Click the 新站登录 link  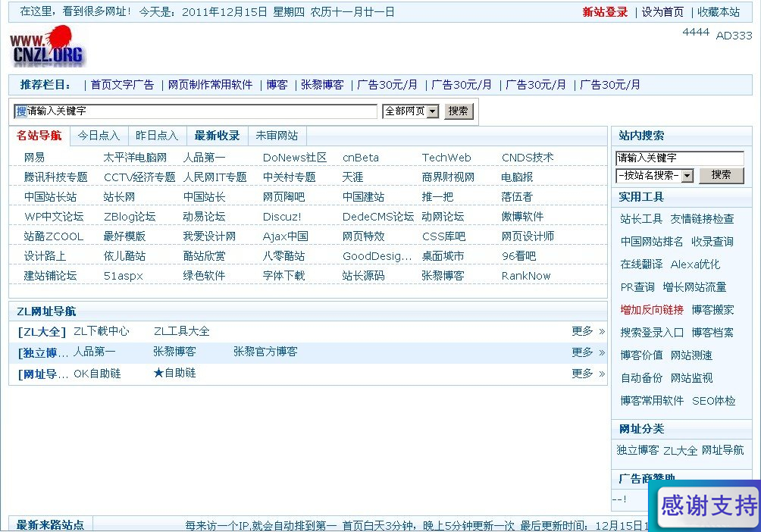tap(605, 12)
